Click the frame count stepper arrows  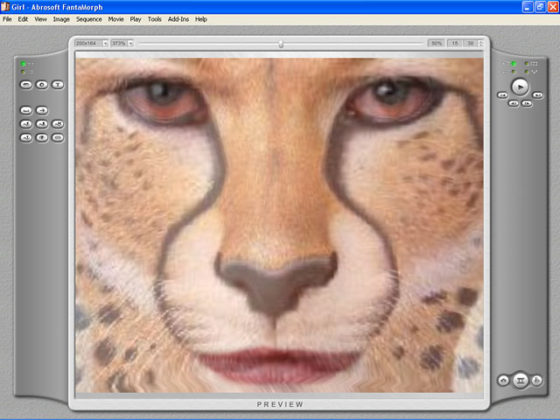481,43
